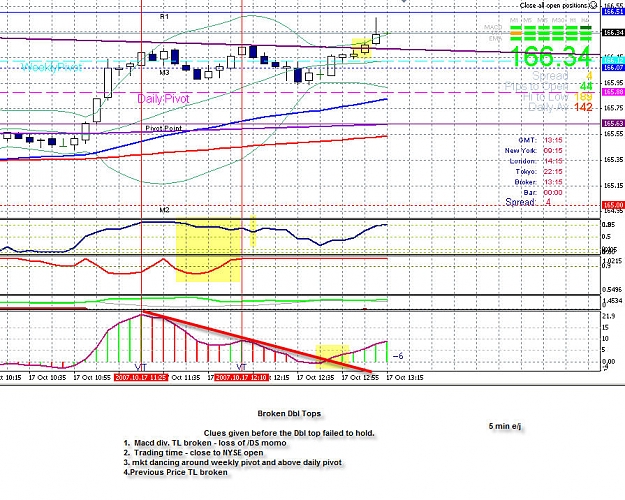Click the 17 Oct 12:35 time label
Screen dimensions: 625x500
[x=316, y=377]
